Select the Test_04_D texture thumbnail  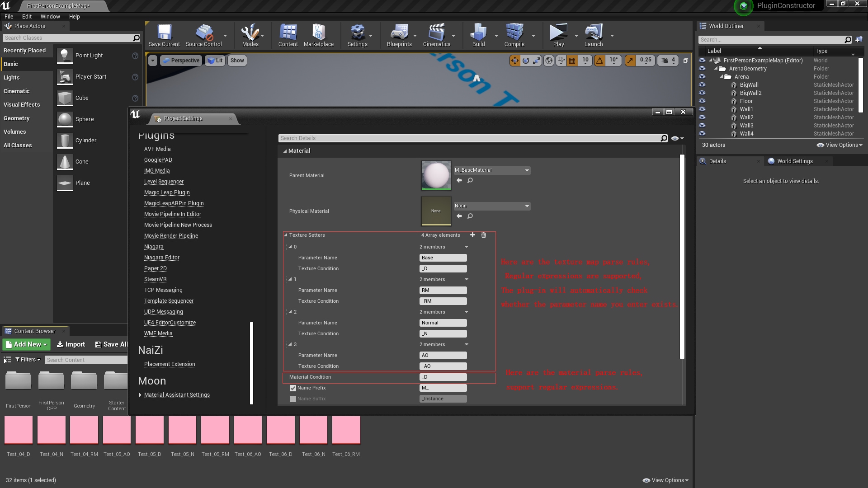click(18, 429)
